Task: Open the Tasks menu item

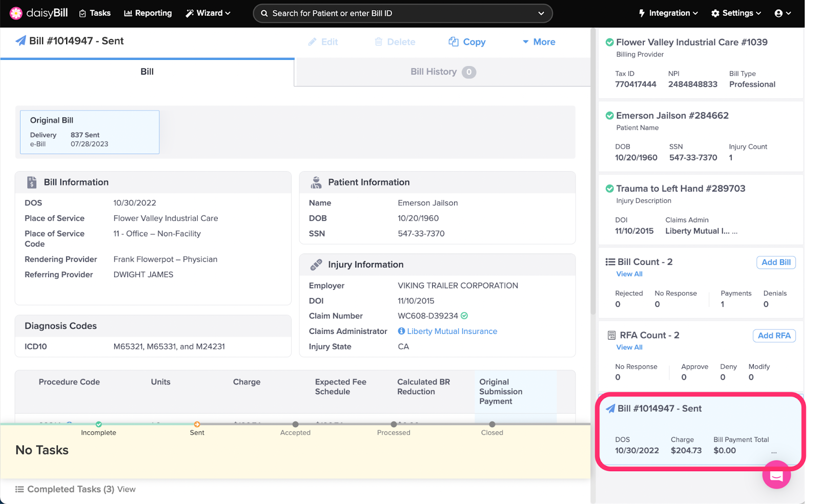Action: coord(95,13)
